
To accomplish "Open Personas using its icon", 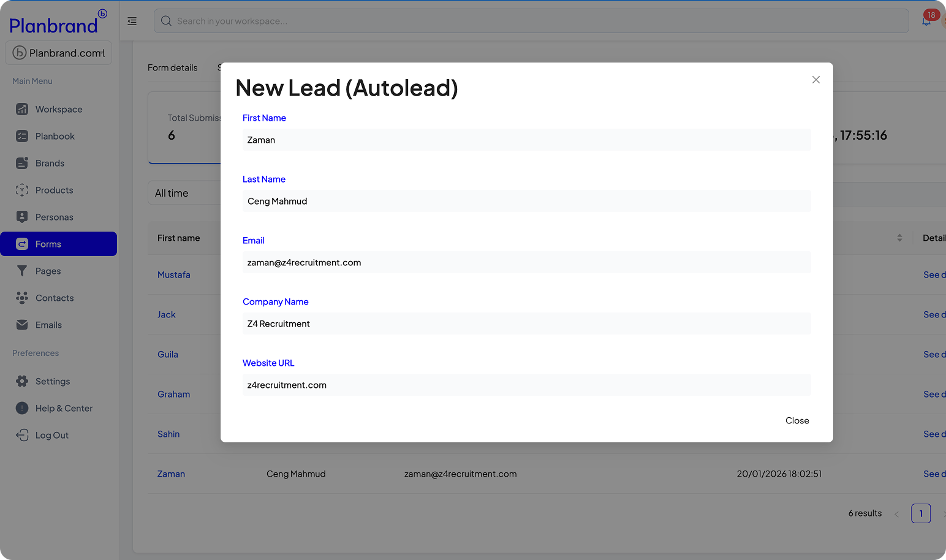I will 22,217.
